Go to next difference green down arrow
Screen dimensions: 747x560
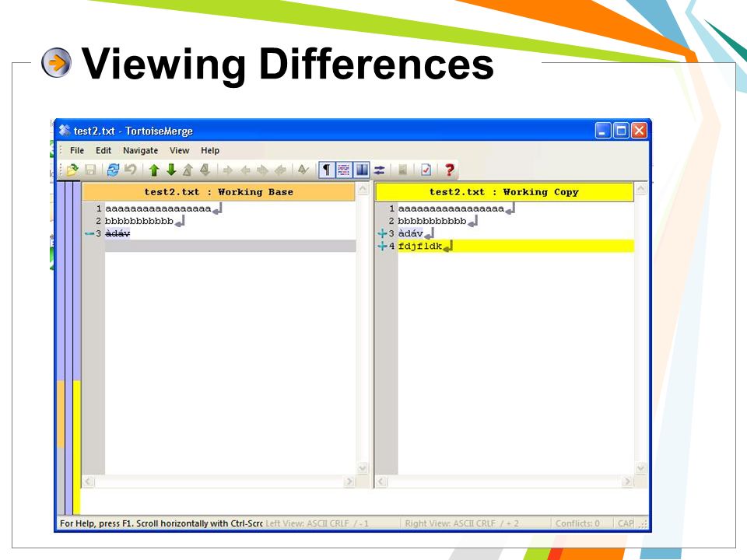coord(171,170)
